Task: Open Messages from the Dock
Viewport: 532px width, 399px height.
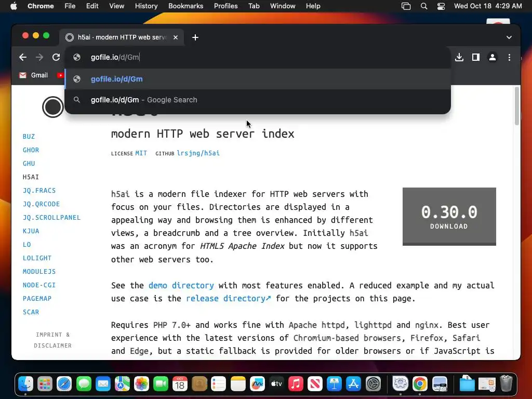Action: (84, 384)
